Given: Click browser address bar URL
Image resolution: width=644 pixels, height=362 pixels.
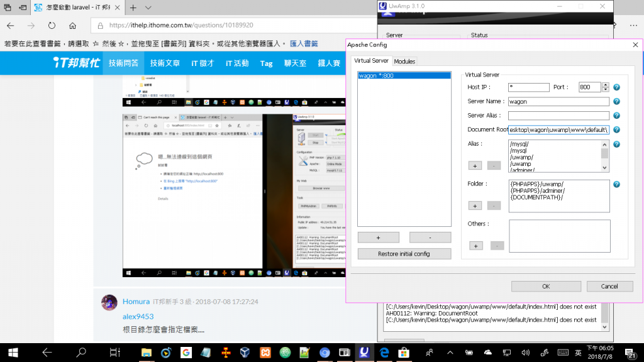Looking at the screenshot, I should (181, 25).
